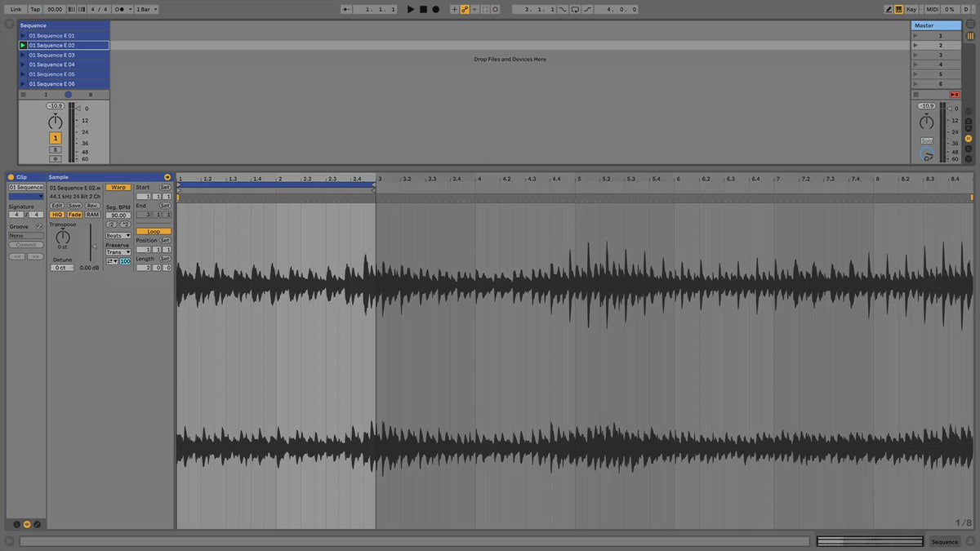Turn off the Loop switch
The height and width of the screenshot is (551, 980).
(x=154, y=232)
